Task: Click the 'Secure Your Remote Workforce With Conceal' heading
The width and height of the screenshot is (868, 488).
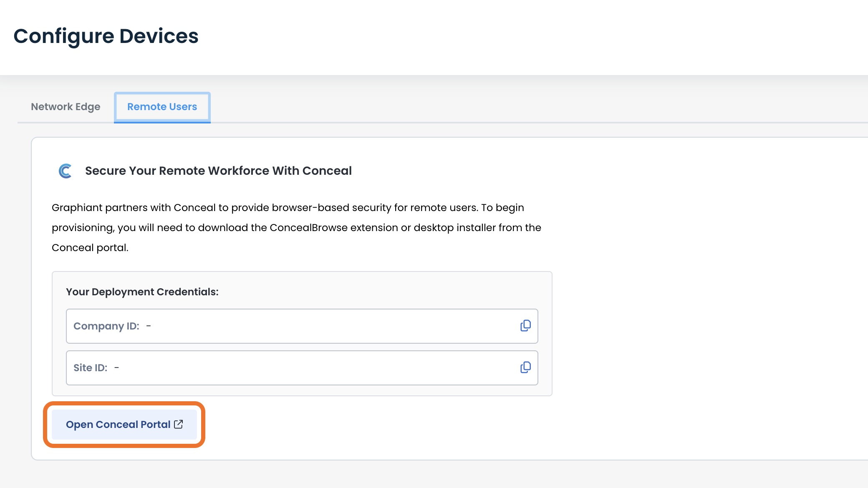Action: pos(218,171)
